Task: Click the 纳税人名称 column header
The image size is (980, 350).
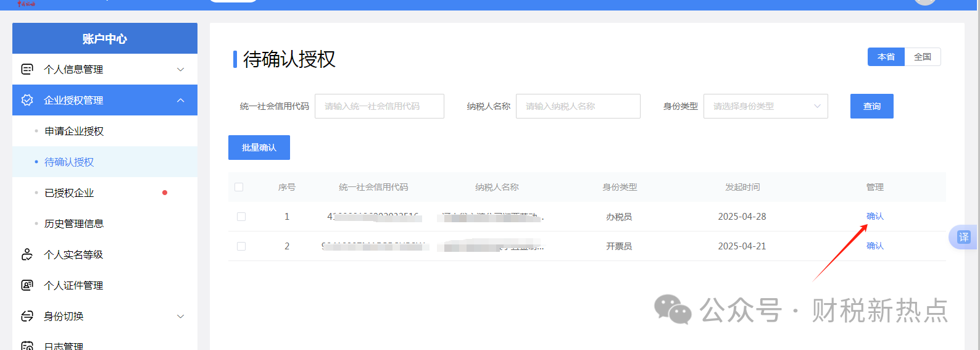Action: point(497,187)
